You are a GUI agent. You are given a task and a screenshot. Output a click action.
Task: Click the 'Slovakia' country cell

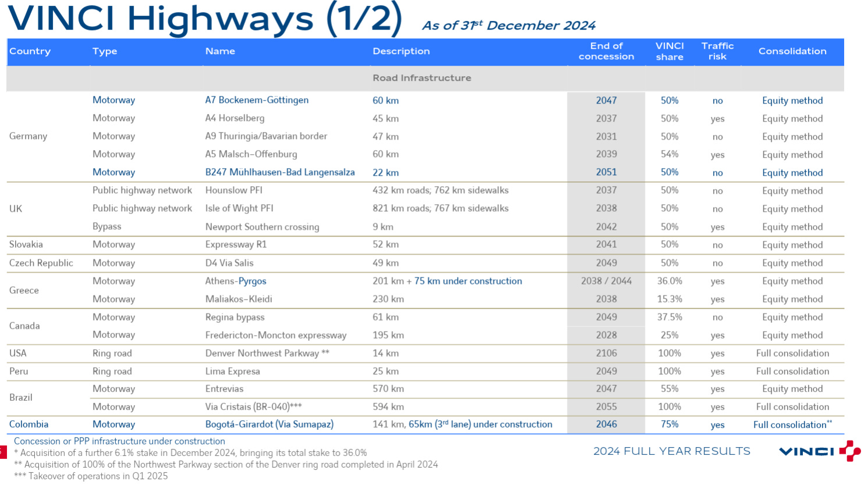pos(26,244)
